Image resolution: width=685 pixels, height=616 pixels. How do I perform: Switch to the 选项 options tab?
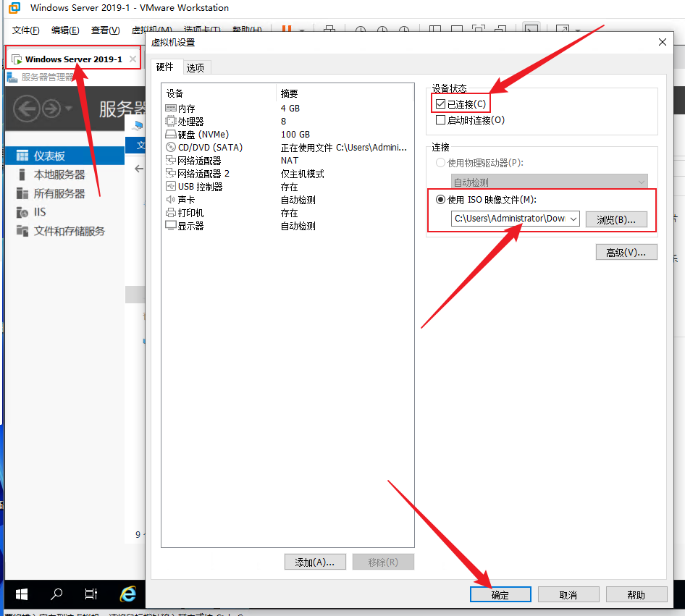click(x=196, y=67)
